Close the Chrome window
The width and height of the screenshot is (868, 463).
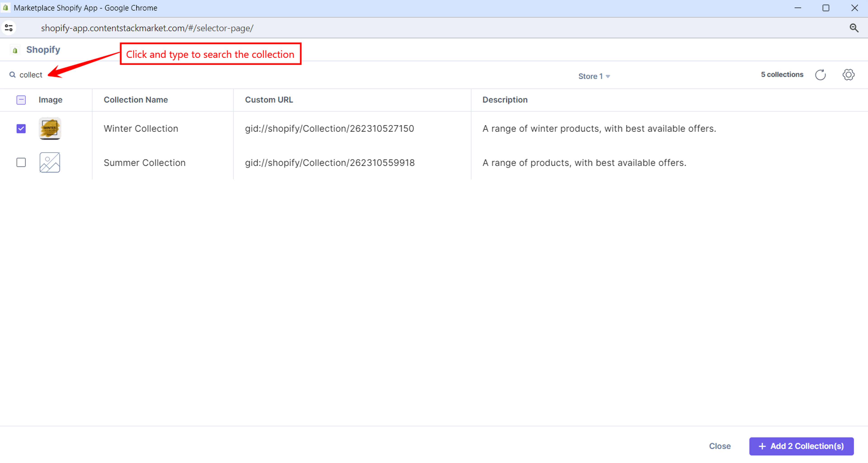[x=854, y=8]
